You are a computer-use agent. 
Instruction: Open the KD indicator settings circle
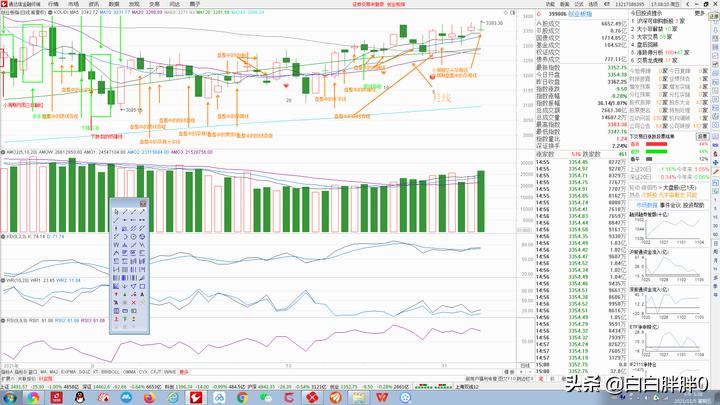[x=3, y=236]
